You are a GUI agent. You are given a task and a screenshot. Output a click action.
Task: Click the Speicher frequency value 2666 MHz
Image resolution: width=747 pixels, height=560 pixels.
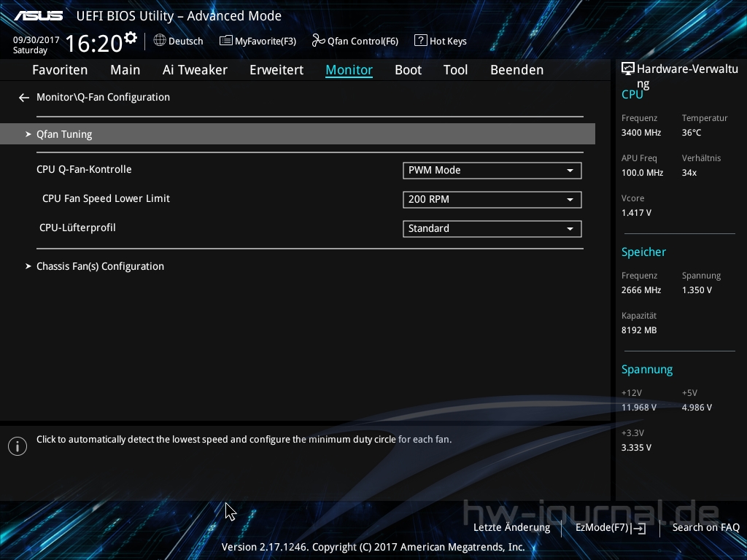[x=641, y=290]
